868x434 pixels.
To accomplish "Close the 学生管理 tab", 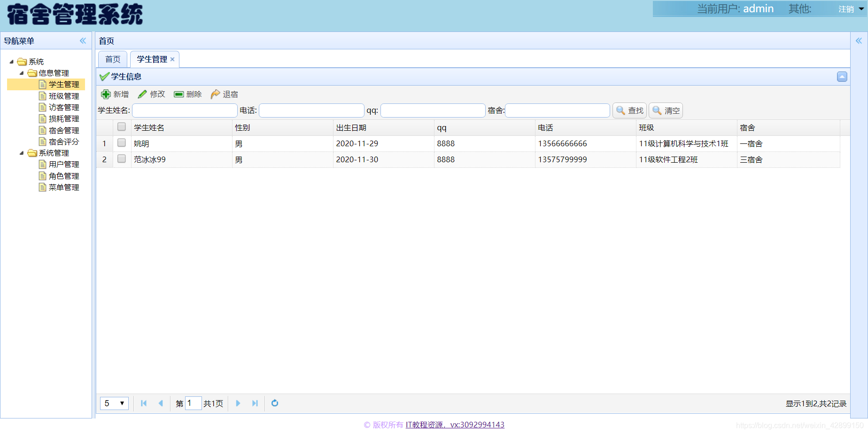I will [x=172, y=59].
